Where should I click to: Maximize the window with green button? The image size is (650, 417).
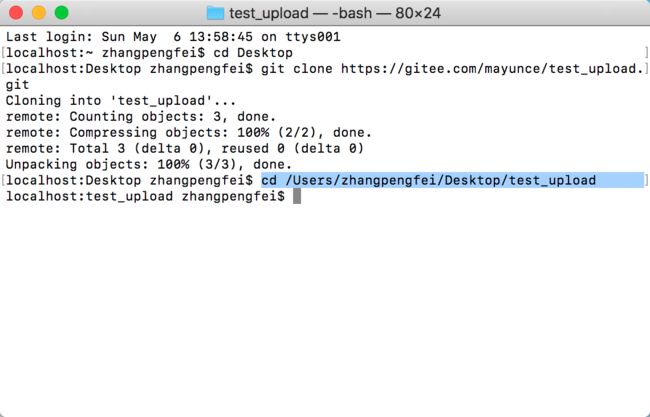pyautogui.click(x=62, y=12)
